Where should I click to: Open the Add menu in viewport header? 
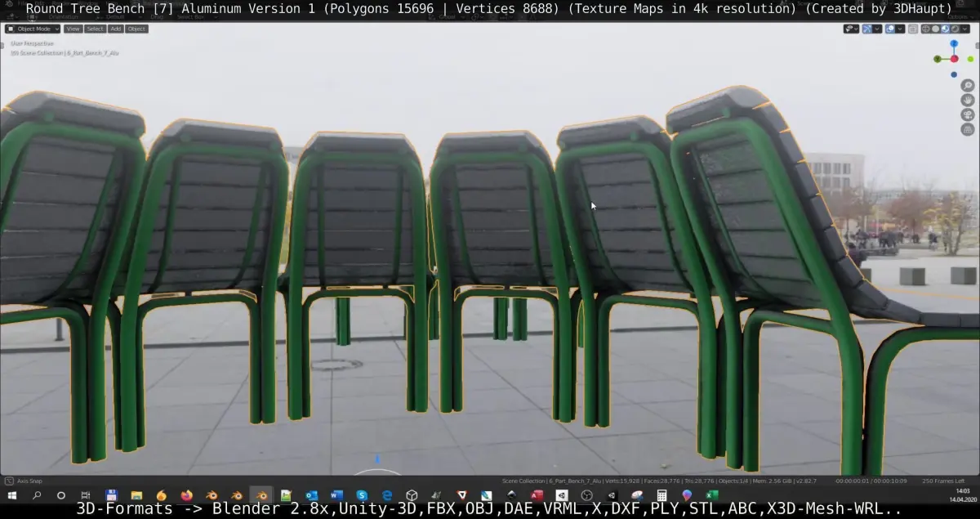[x=116, y=29]
